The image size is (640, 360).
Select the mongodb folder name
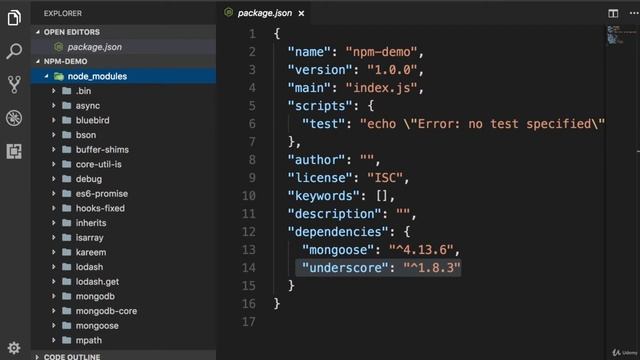[x=95, y=296]
